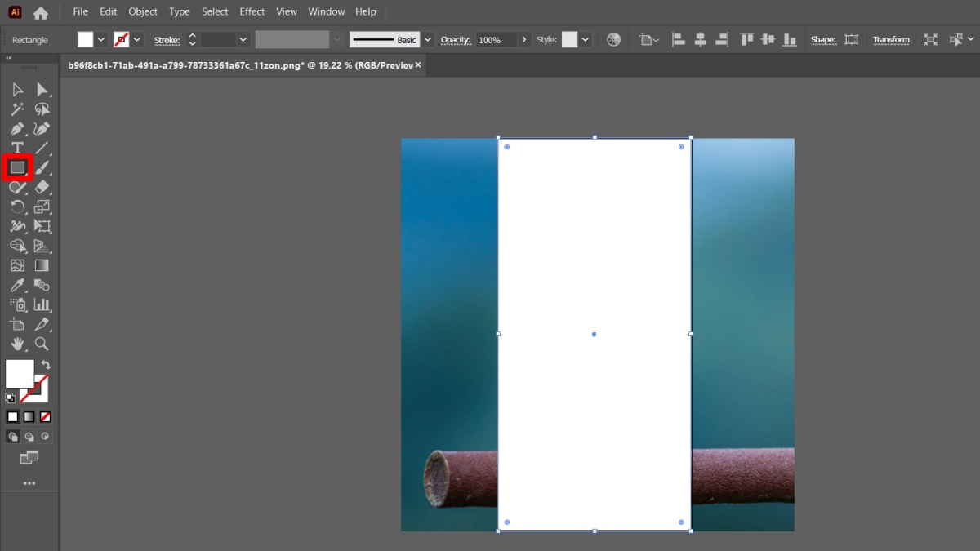Pick the Scale tool
Image resolution: width=980 pixels, height=551 pixels.
coord(42,207)
